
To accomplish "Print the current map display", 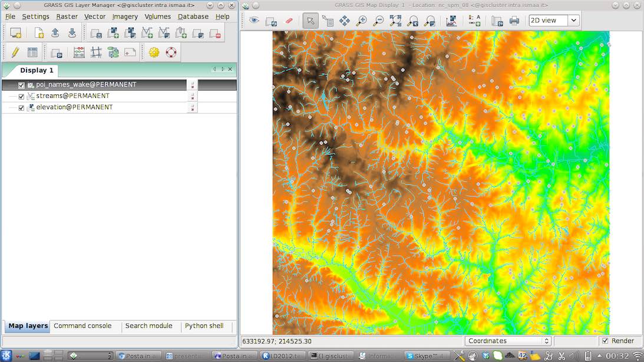I will coord(513,20).
